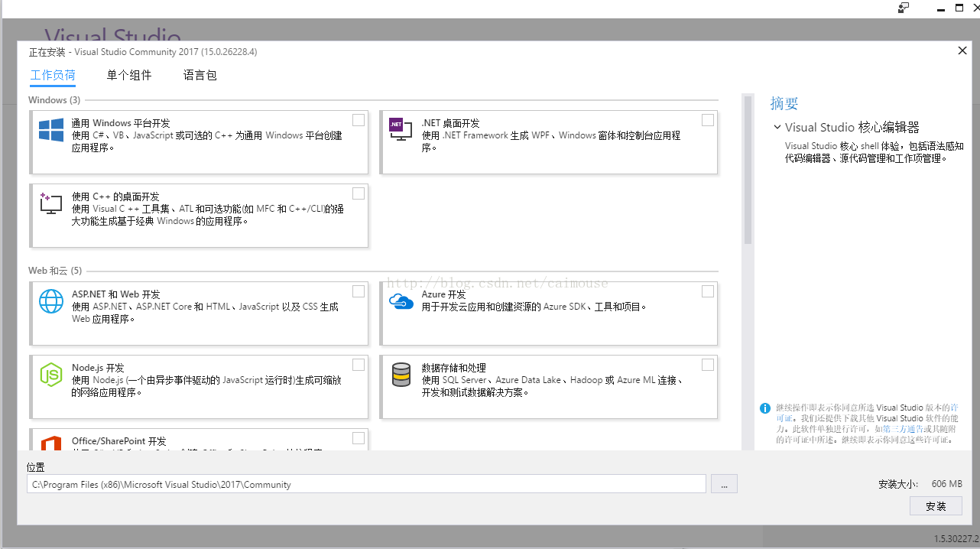This screenshot has width=980, height=549.
Task: Click the Azure development cloud icon
Action: [401, 301]
